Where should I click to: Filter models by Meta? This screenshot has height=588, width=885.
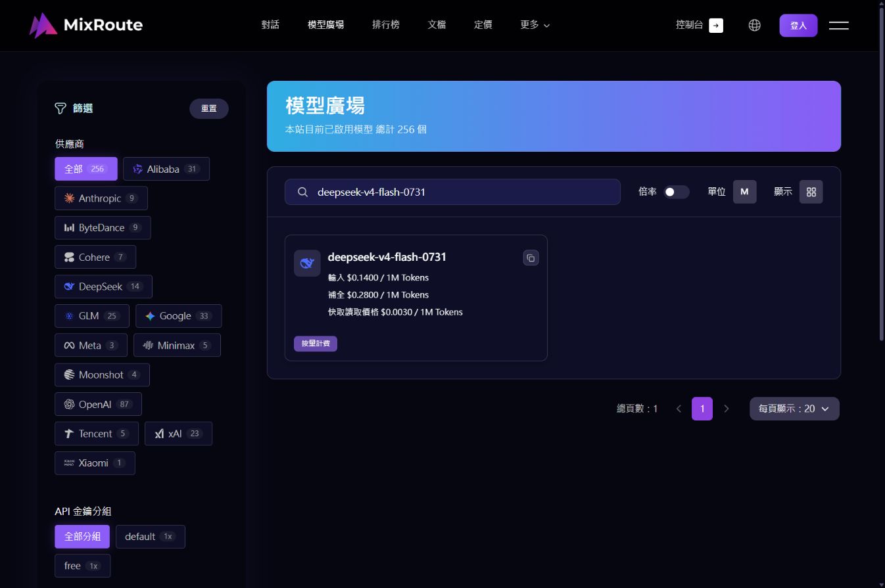[x=91, y=346]
